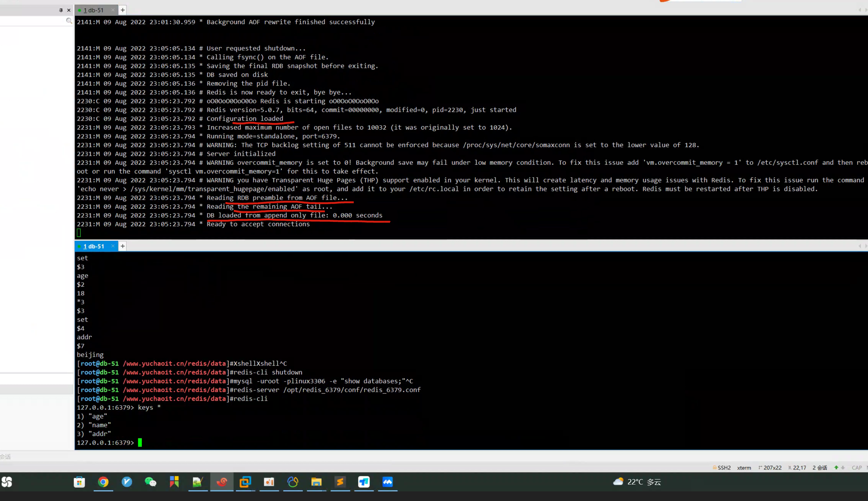Open Sublime Text from the taskbar
The width and height of the screenshot is (868, 501).
pyautogui.click(x=340, y=482)
